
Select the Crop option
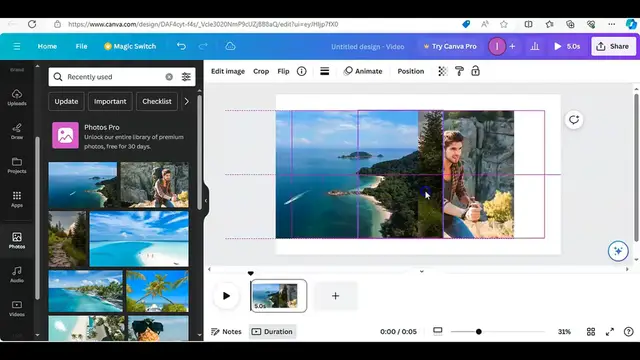click(261, 71)
